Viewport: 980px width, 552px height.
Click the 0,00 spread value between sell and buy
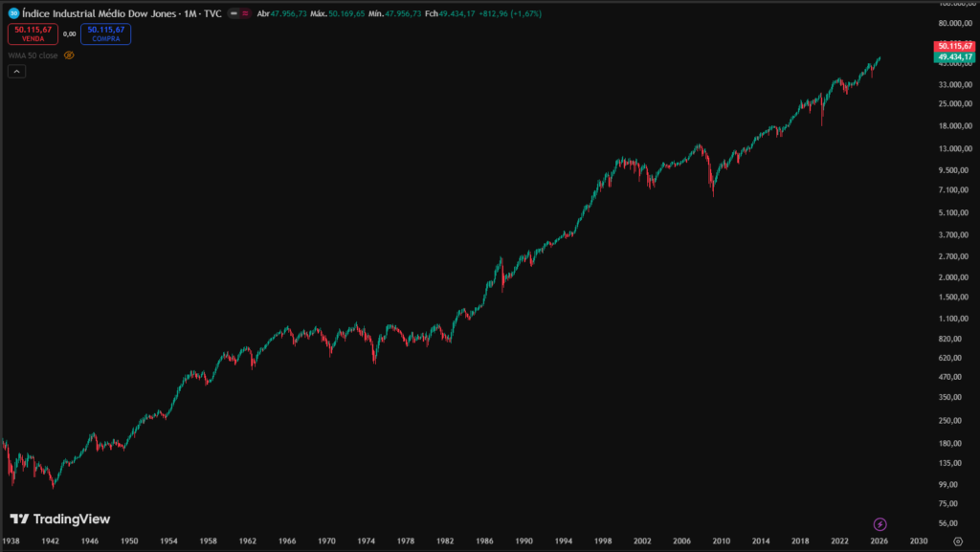[69, 32]
